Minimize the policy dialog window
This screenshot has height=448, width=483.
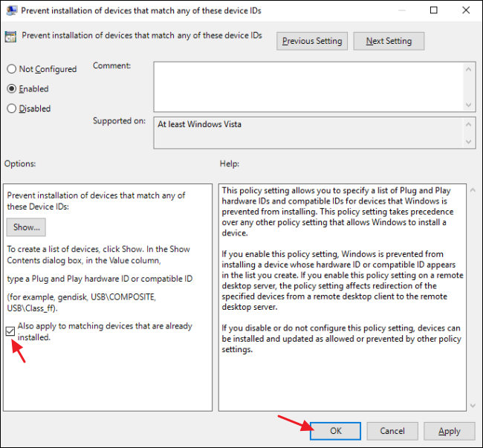[401, 10]
